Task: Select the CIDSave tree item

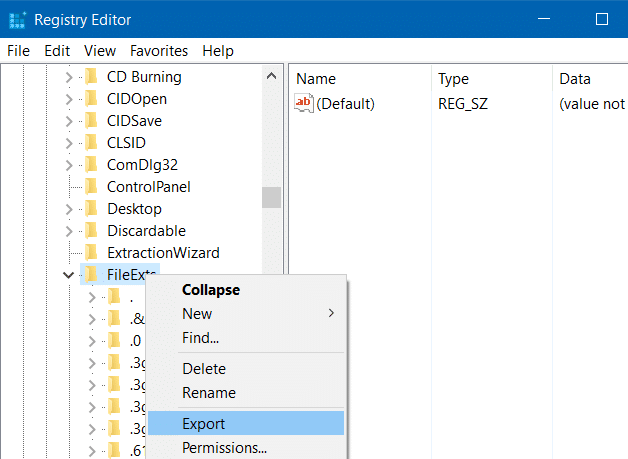Action: [x=134, y=121]
